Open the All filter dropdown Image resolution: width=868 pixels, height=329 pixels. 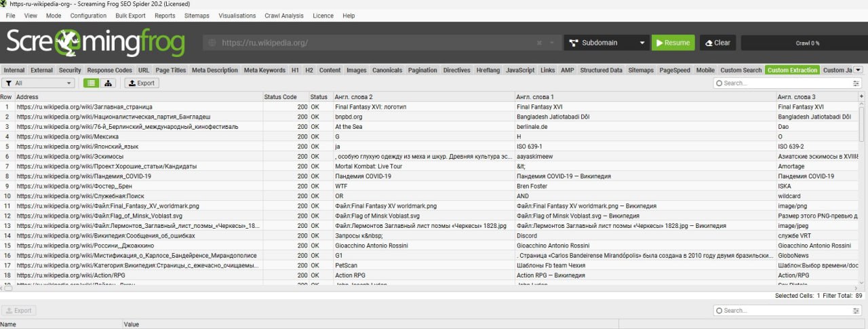[x=38, y=83]
